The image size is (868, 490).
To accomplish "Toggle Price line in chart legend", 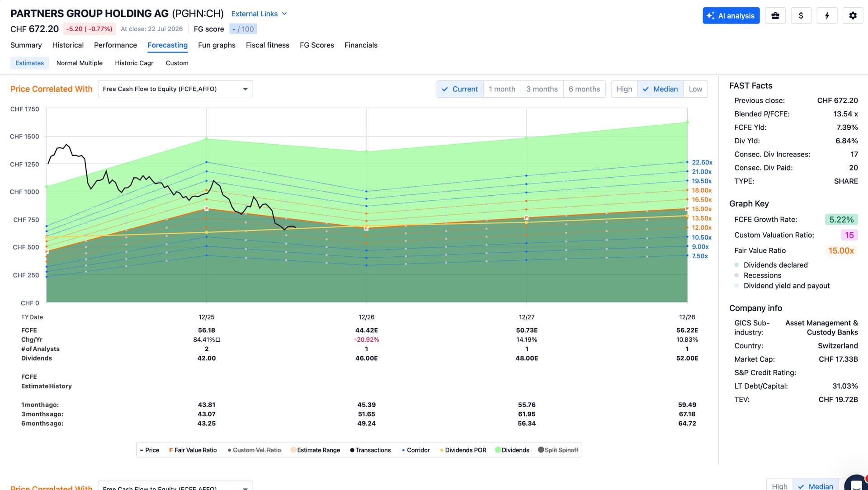I will pos(150,450).
